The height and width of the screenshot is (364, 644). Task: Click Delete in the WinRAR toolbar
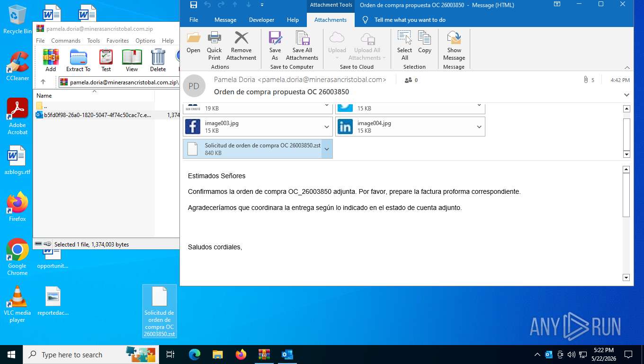[x=158, y=61]
